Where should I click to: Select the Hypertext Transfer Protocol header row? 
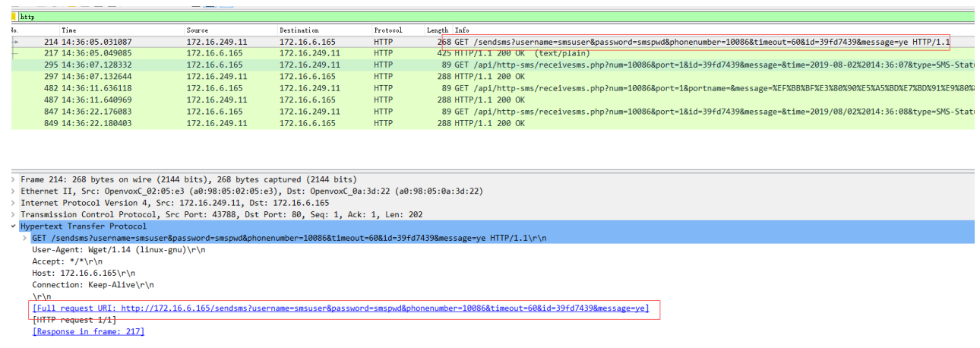[x=493, y=226]
